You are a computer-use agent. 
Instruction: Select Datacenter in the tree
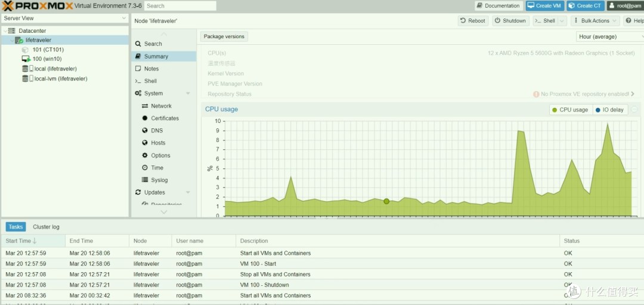tap(32, 31)
